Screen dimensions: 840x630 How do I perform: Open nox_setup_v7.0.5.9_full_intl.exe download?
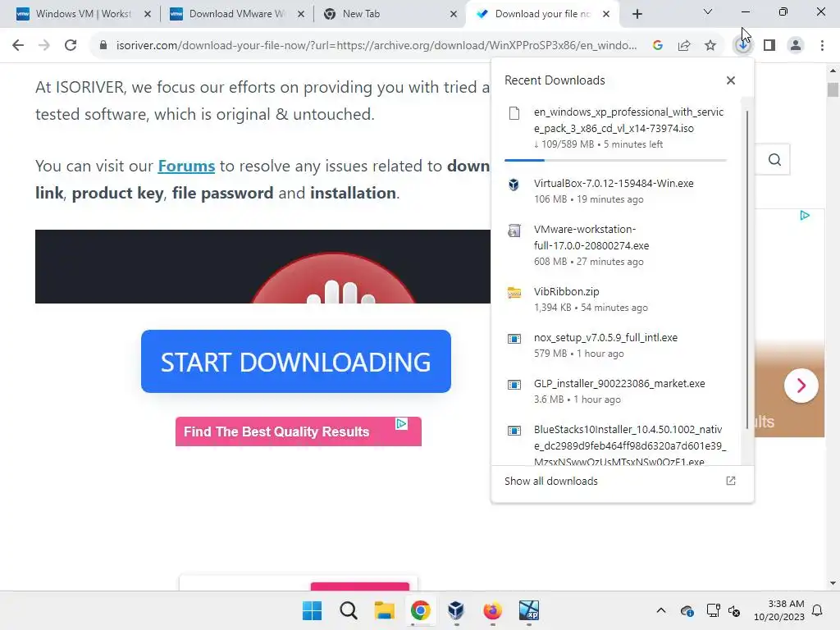coord(615,345)
